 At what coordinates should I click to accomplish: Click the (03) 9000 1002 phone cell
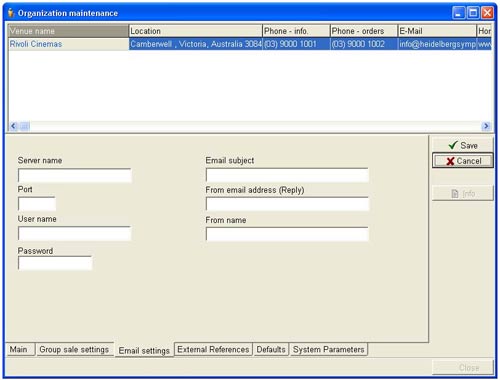click(364, 44)
